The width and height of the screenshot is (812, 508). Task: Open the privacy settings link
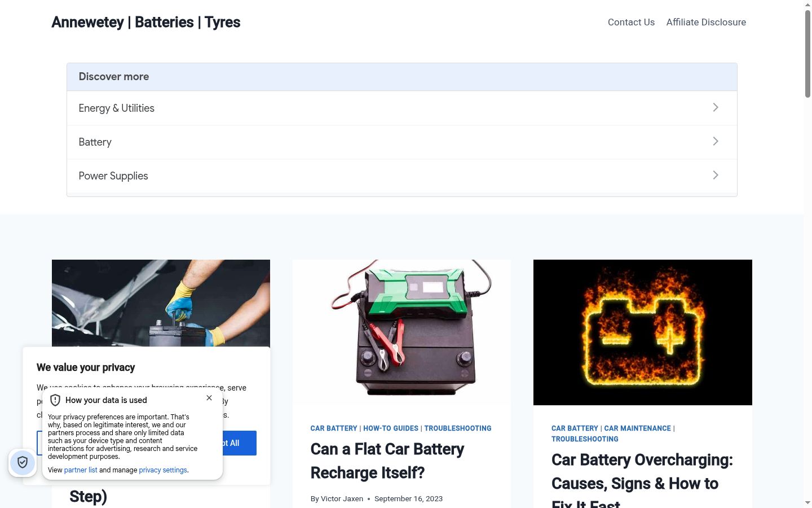click(163, 470)
